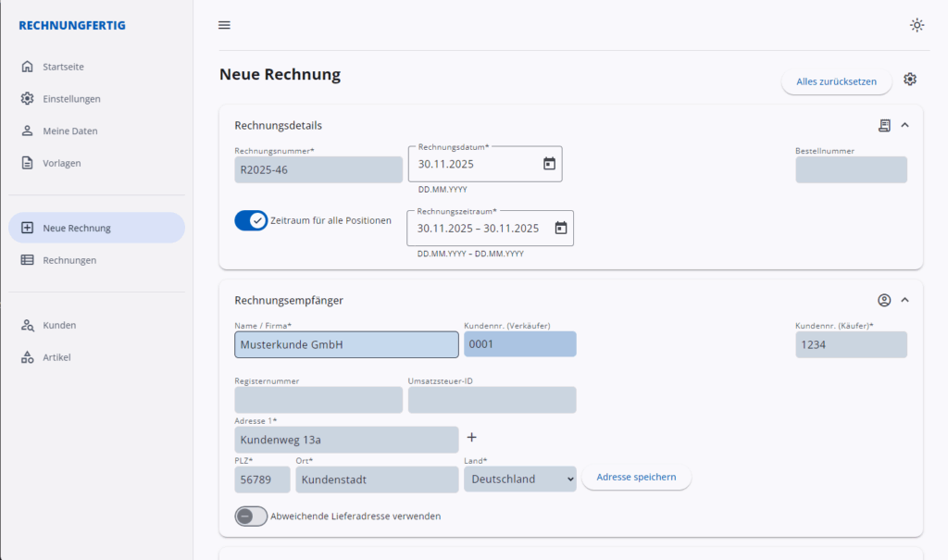Navigate to Vorlagen in sidebar
The height and width of the screenshot is (560, 948).
[61, 163]
